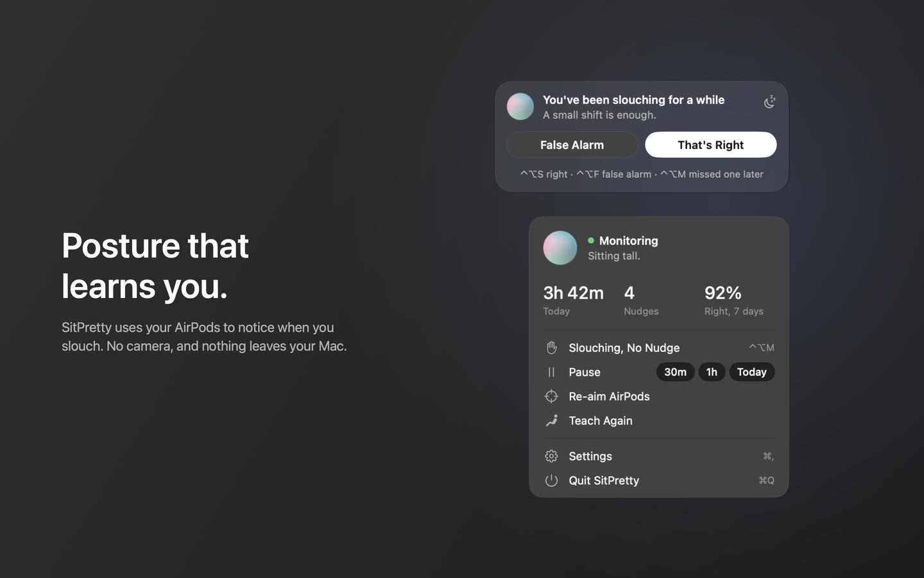Click the Sitting tall. status text
Viewport: 924px width, 578px height.
[614, 256]
